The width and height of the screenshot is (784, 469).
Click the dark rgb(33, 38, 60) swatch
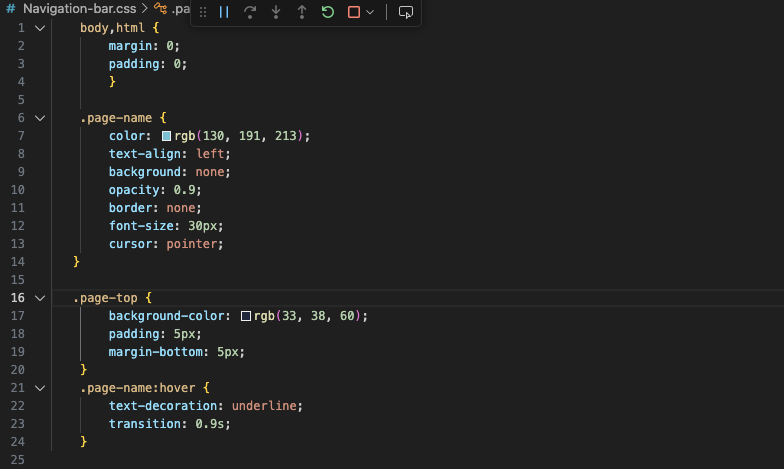pyautogui.click(x=246, y=315)
